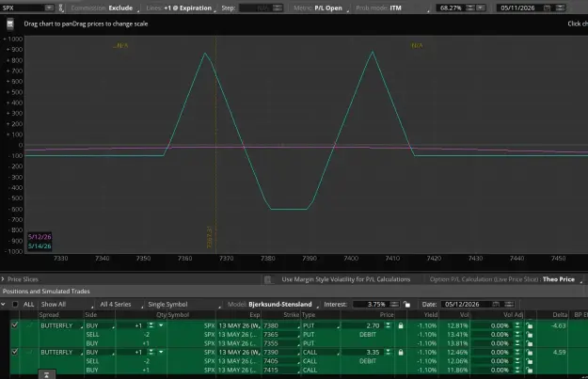This screenshot has height=379, width=588.
Task: Adjust 68.27% probability range stepper
Action: point(469,8)
